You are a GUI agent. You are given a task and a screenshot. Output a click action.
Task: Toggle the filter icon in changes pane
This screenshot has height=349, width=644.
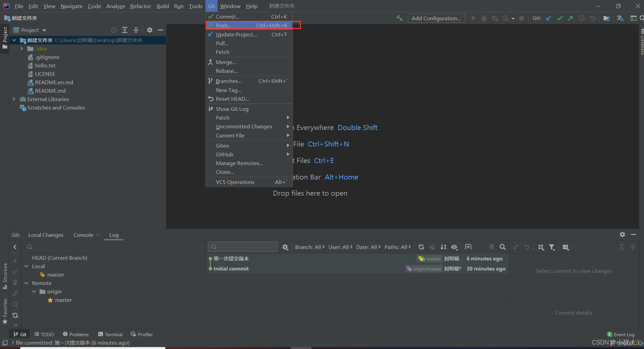[552, 247]
